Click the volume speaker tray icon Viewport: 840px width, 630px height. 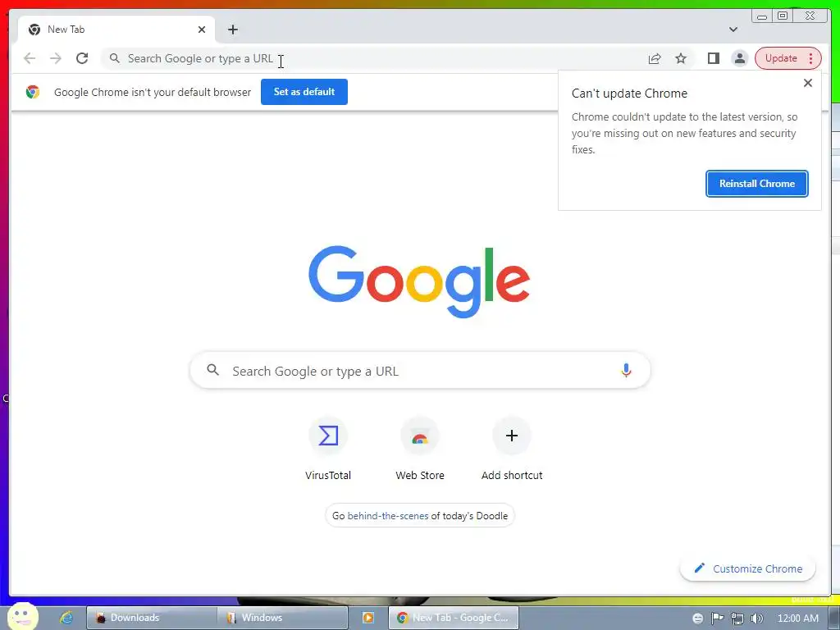[x=757, y=619]
